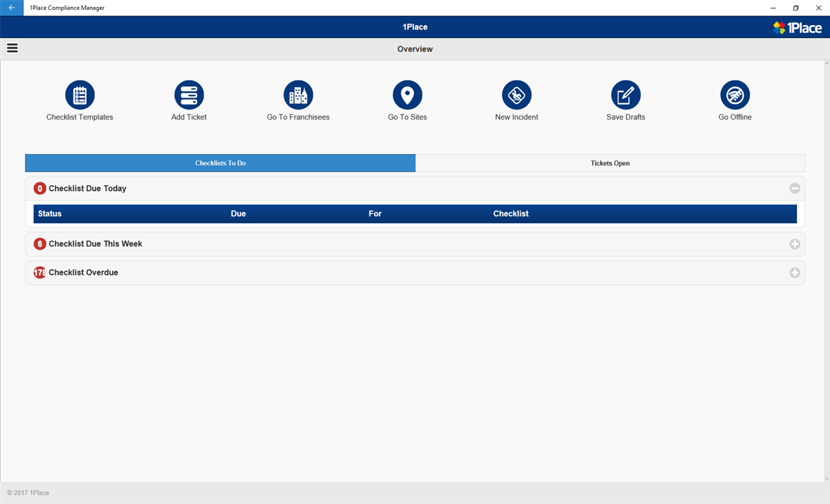
Task: Click the 2017 1Place copyright text
Action: (28, 493)
